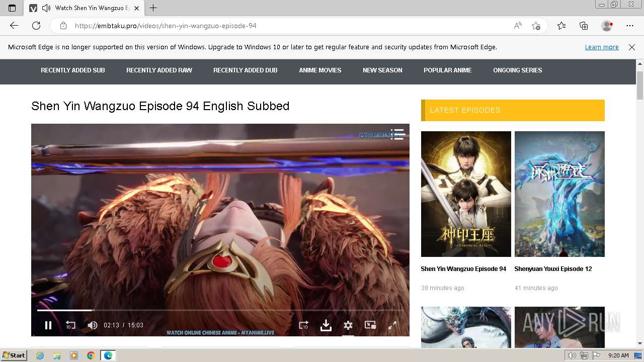Screen dimensions: 644x362
Task: Click the page vertical scrollbar thumb
Action: coord(640,85)
